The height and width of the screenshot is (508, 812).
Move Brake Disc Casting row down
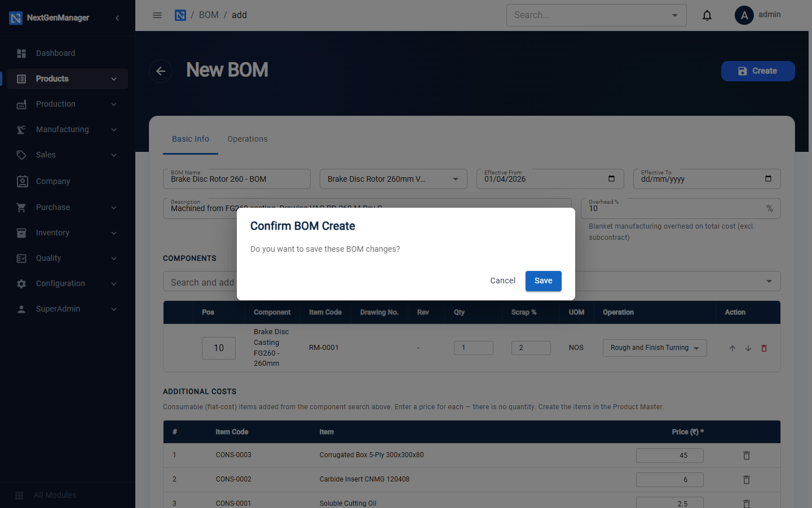pyautogui.click(x=748, y=348)
